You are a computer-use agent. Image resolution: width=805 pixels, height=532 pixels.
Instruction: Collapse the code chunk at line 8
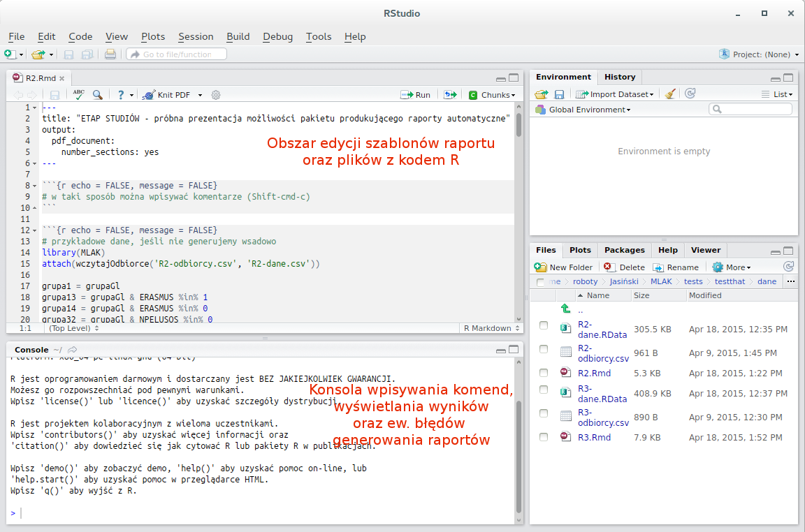tap(35, 186)
